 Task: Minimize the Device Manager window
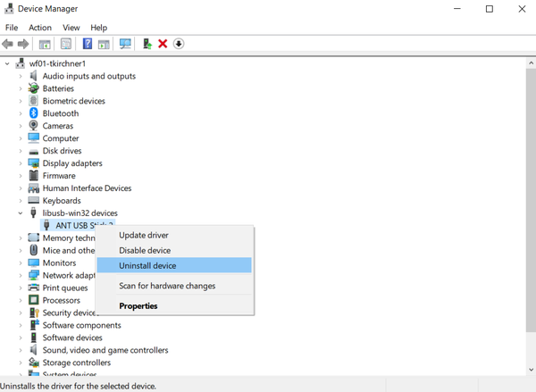click(x=457, y=9)
